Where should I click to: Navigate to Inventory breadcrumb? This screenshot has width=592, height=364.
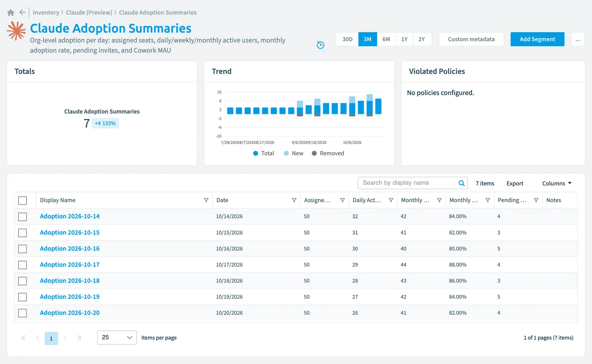click(46, 13)
